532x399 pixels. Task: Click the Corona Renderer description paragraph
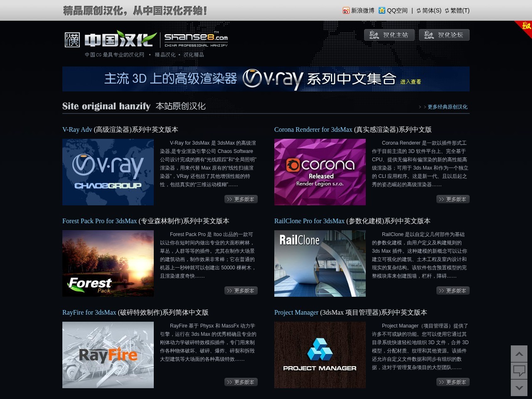[x=420, y=164]
